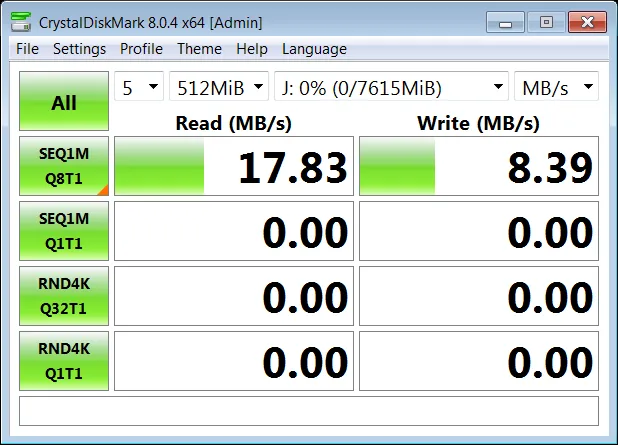
Task: Run all benchmarks with the All button
Action: [x=64, y=101]
